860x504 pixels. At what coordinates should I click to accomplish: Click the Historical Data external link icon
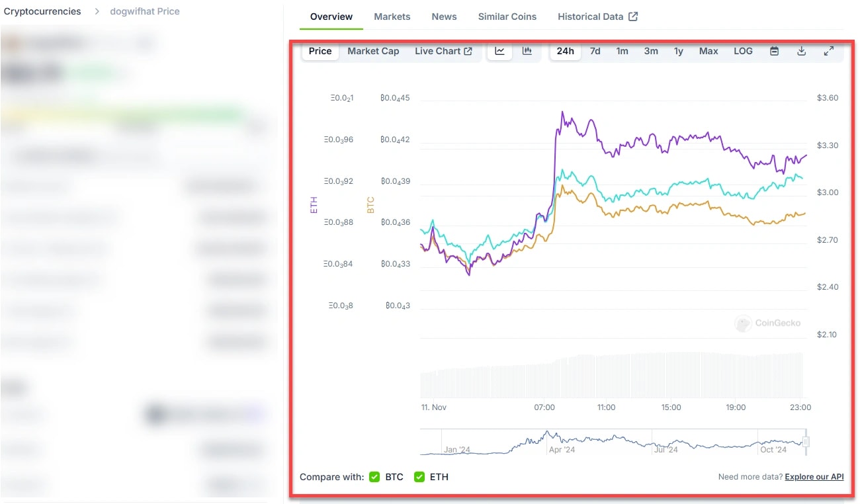633,17
